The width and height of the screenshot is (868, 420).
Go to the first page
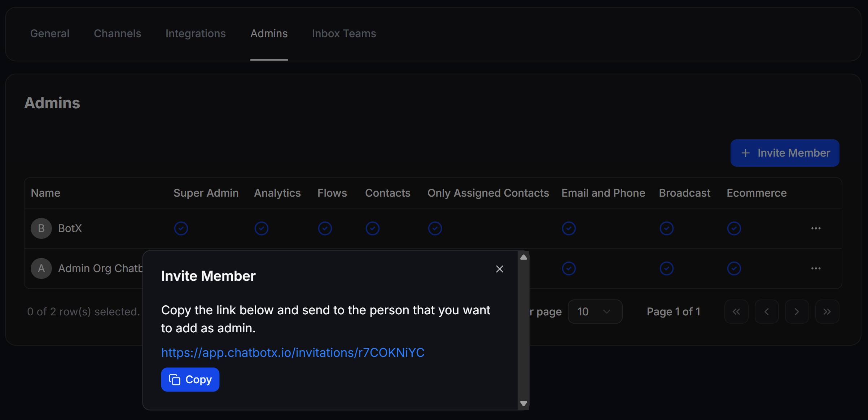coord(736,311)
